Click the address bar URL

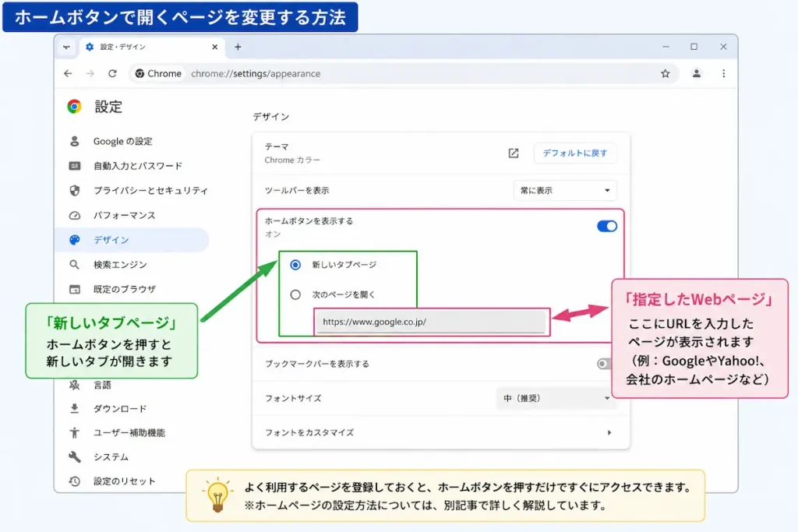[256, 74]
